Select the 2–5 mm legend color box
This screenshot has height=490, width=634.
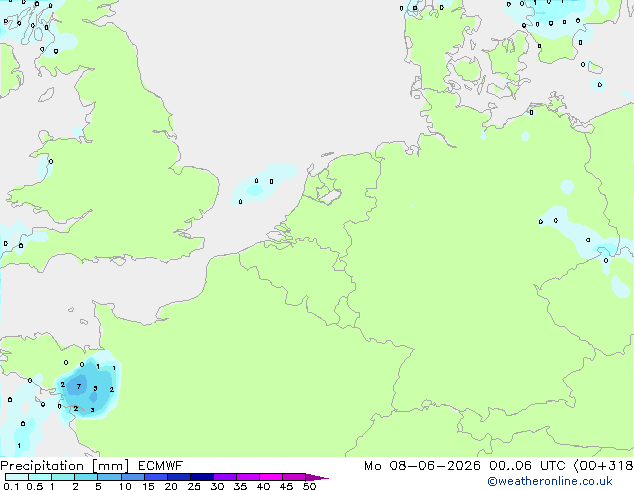click(x=86, y=477)
